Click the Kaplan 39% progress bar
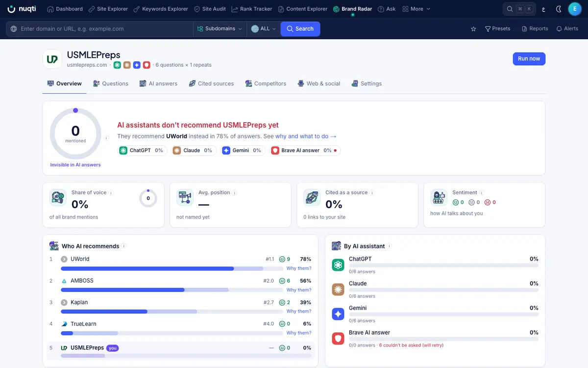588x368 pixels. (171, 312)
